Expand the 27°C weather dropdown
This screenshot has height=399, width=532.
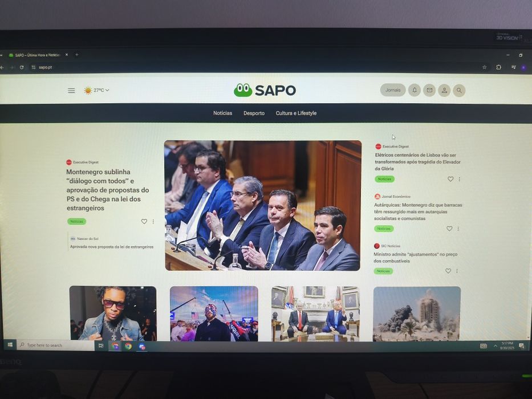point(97,90)
